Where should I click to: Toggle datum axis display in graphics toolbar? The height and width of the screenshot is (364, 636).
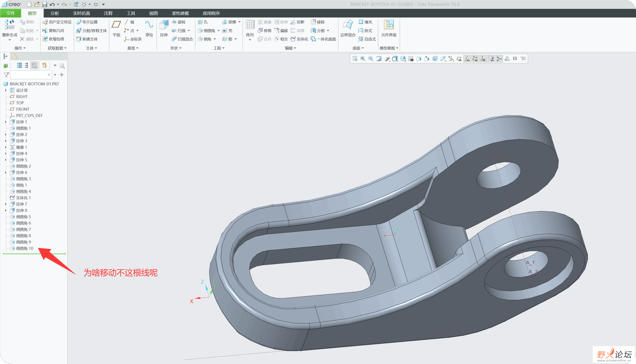(x=467, y=59)
